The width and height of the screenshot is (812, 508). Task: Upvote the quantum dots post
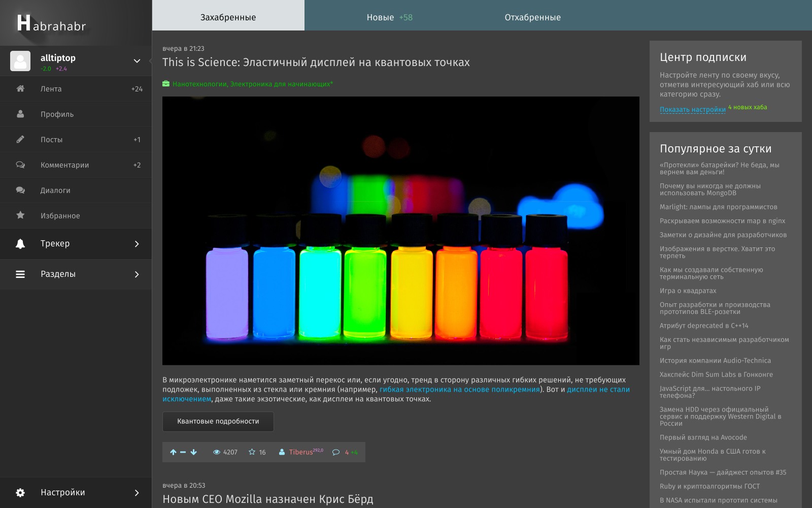click(x=173, y=452)
